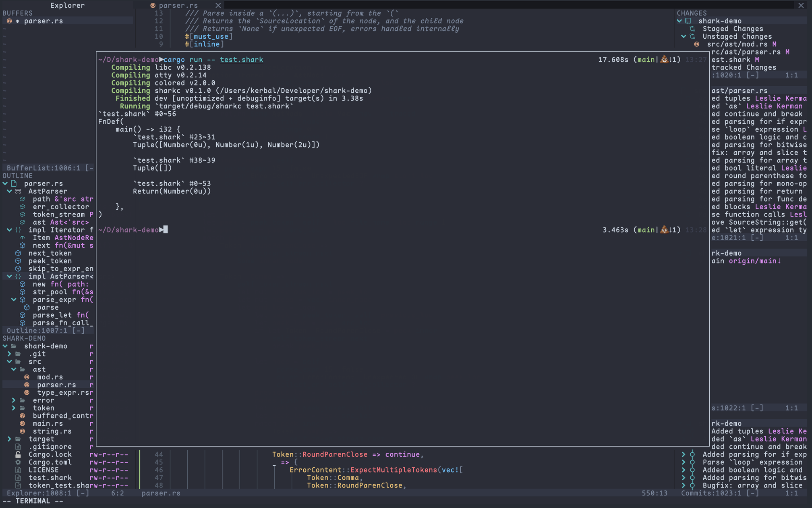This screenshot has width=812, height=508.
Task: Click the method icon beside next fn(&mut s
Action: [x=23, y=246]
